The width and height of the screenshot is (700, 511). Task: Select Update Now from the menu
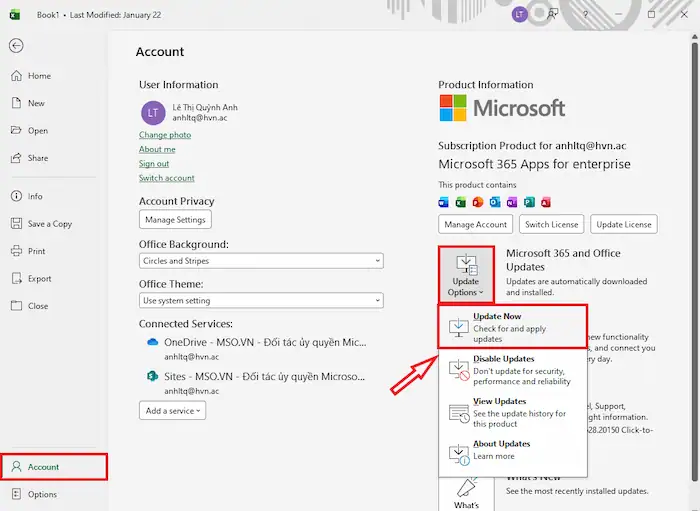[512, 327]
